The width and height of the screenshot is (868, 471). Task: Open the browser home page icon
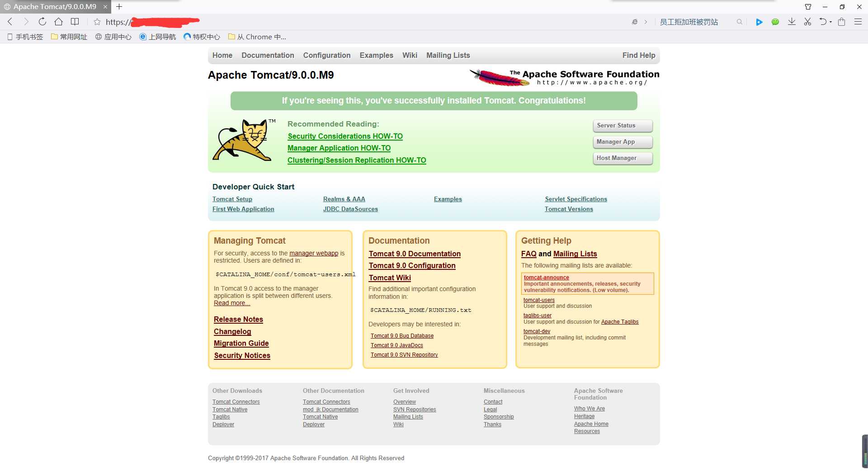pos(58,22)
